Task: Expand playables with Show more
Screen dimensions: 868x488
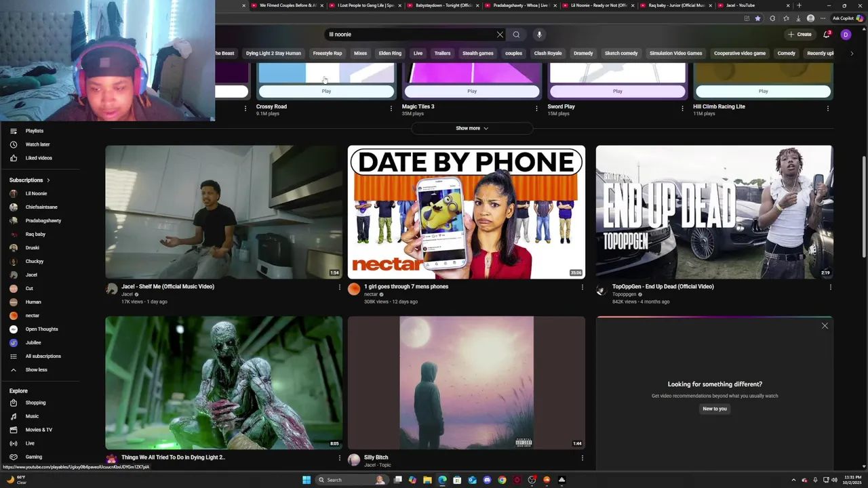Action: pyautogui.click(x=472, y=128)
